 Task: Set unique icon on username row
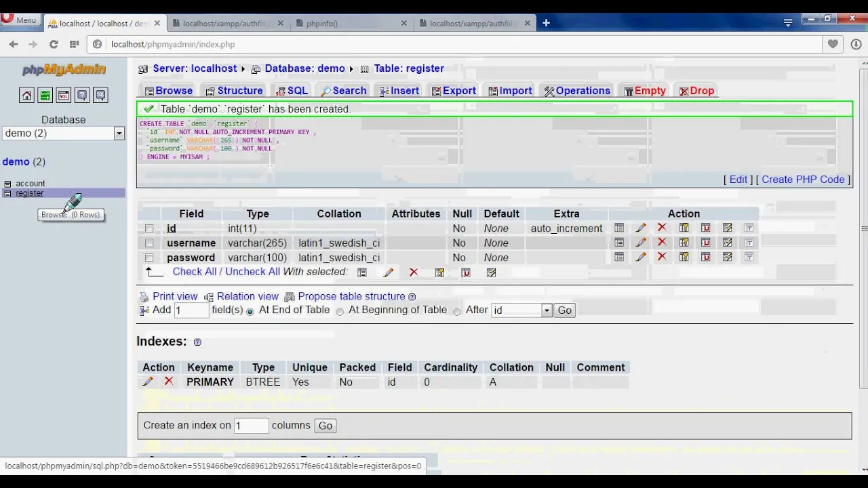705,243
